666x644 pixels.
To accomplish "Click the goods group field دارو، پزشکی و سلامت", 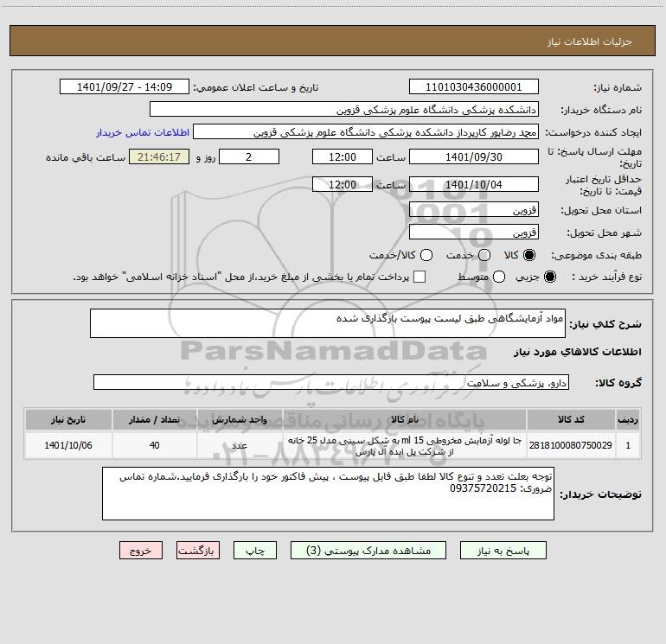I will [331, 382].
